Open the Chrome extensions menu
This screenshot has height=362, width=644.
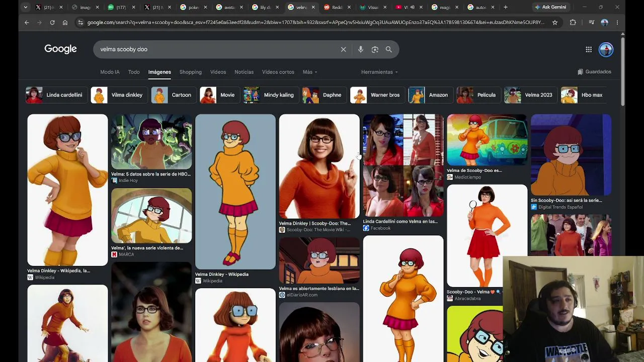coord(573,23)
